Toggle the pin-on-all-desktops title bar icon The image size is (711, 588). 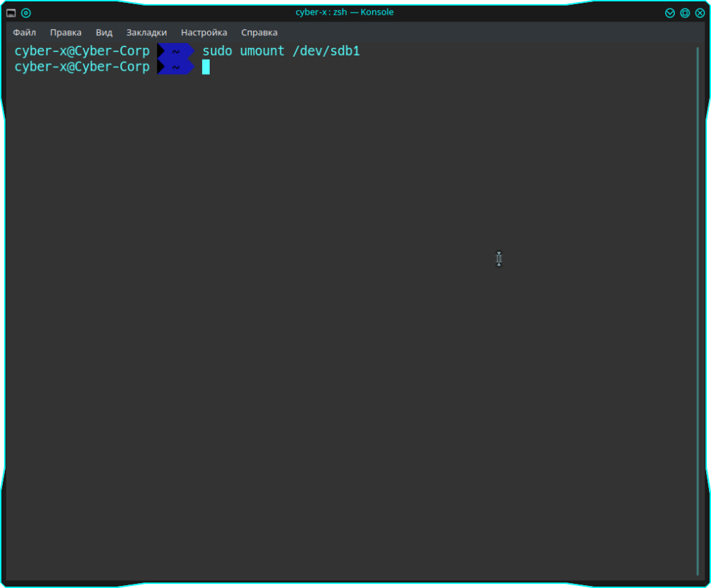(26, 12)
